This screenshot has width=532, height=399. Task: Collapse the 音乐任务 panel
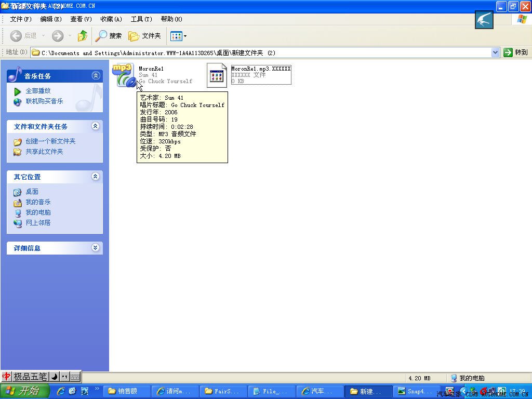(96, 76)
